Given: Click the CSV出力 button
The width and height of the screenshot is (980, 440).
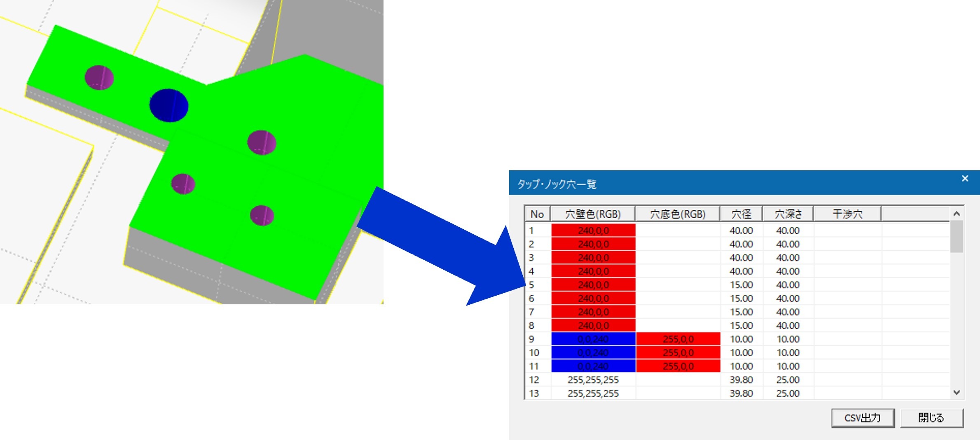Looking at the screenshot, I should point(862,418).
